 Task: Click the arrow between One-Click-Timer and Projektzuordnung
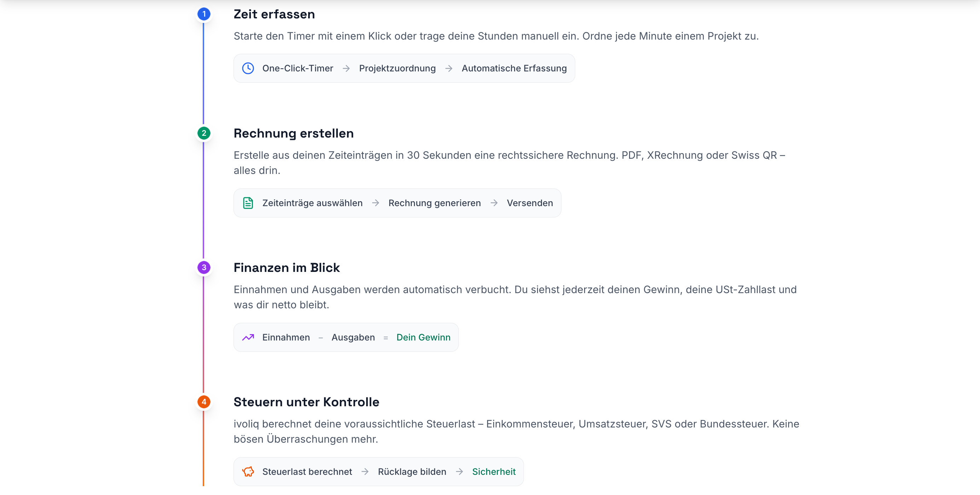point(346,69)
